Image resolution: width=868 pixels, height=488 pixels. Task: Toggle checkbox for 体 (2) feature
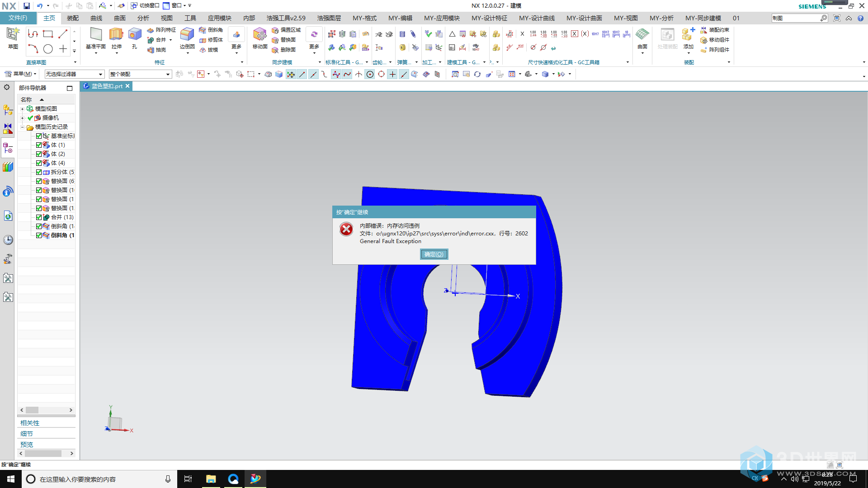point(39,154)
